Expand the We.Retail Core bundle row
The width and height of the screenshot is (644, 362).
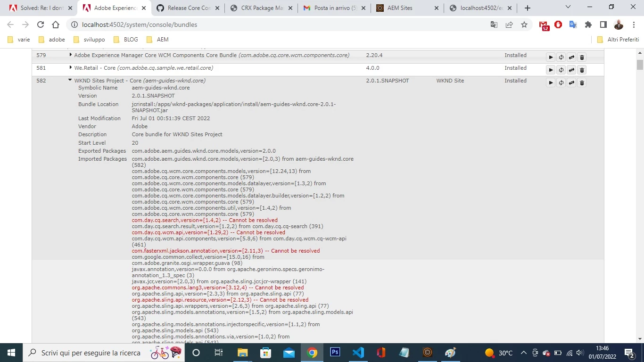(x=70, y=67)
